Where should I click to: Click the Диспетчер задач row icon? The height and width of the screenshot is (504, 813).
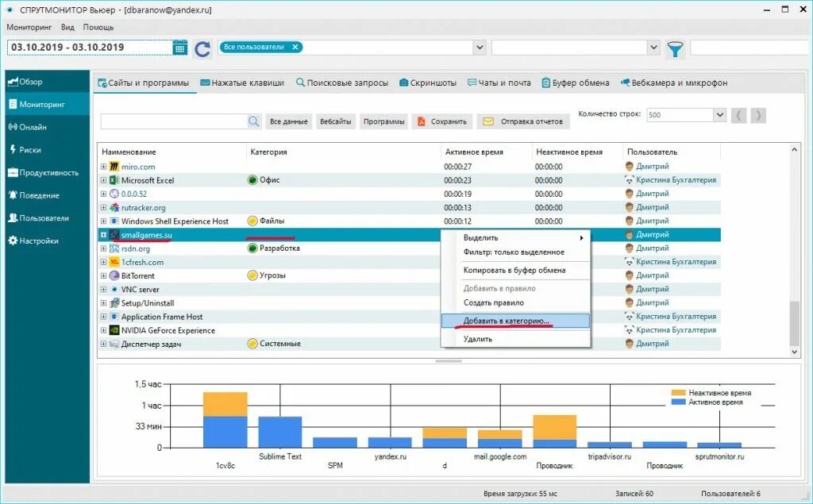114,344
